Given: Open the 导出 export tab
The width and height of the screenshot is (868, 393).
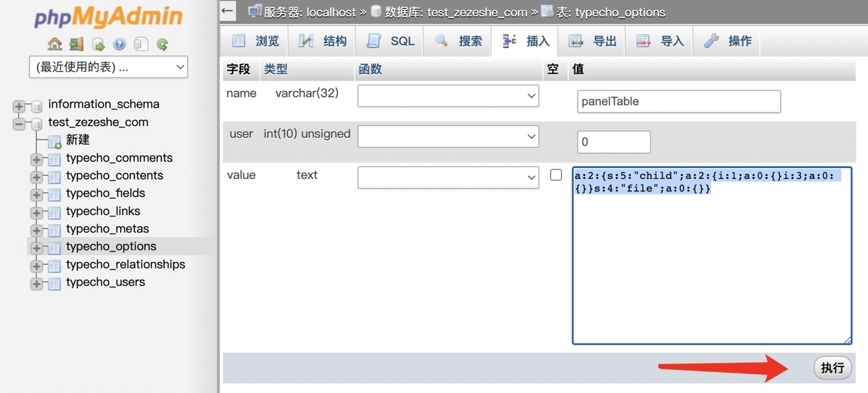Looking at the screenshot, I should (x=593, y=41).
